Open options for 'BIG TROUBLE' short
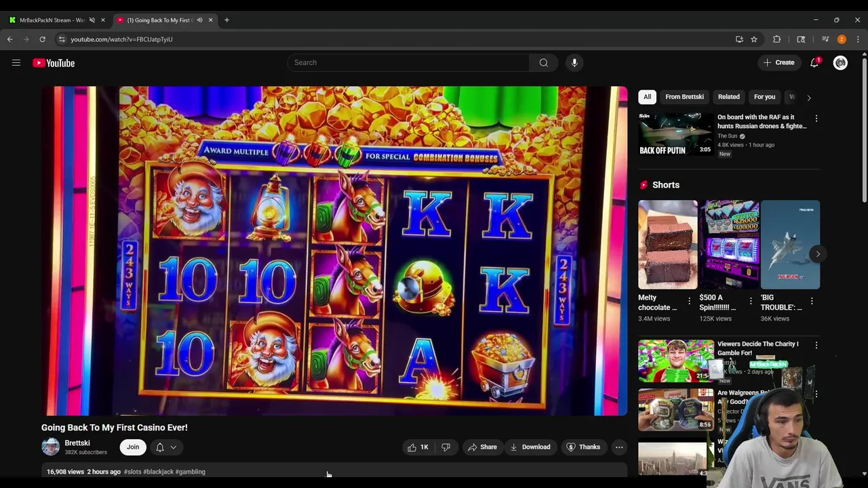 coord(812,301)
